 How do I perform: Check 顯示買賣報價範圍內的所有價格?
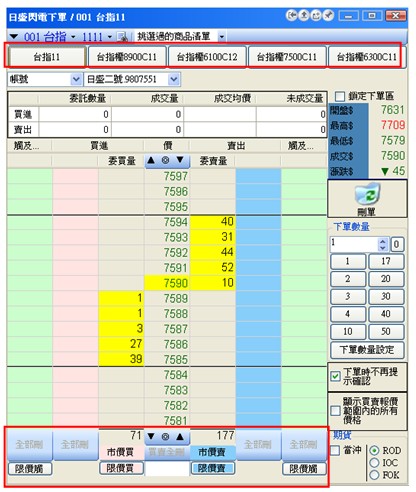(335, 410)
